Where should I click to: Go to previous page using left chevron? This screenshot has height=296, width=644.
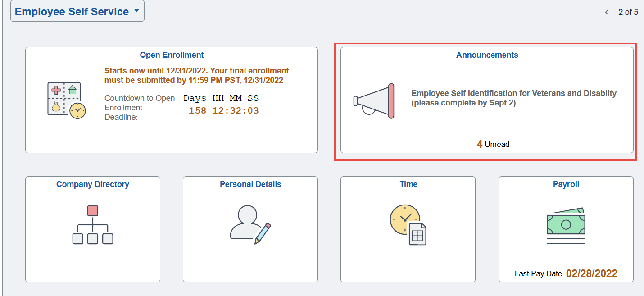click(x=607, y=12)
